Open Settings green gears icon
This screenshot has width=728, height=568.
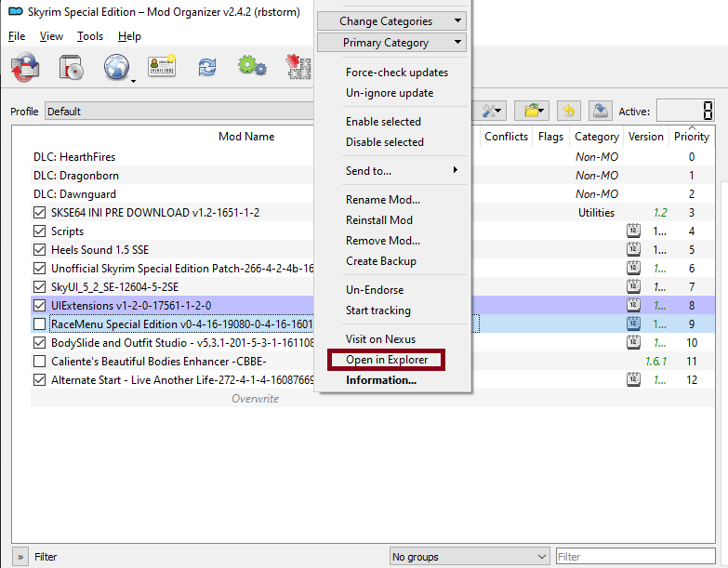tap(252, 66)
